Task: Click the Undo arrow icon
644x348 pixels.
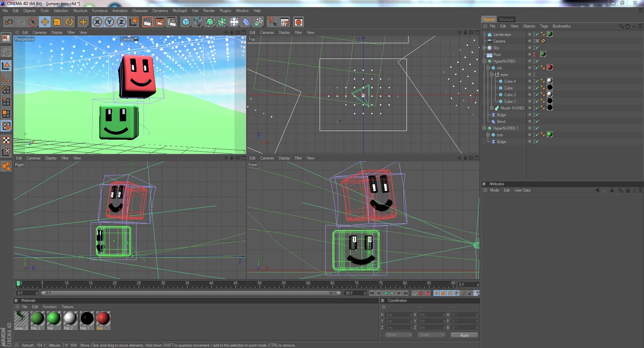Action: coord(9,22)
